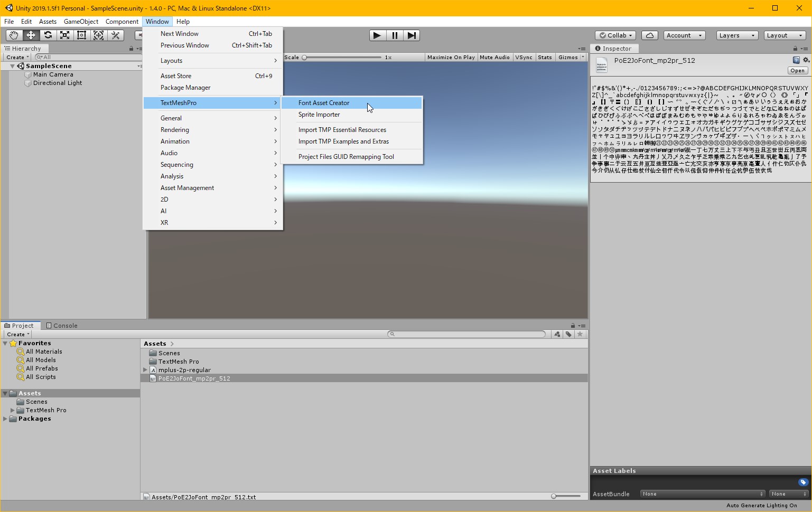This screenshot has width=812, height=512.
Task: Switch to the Hierarchy tab
Action: [22, 49]
